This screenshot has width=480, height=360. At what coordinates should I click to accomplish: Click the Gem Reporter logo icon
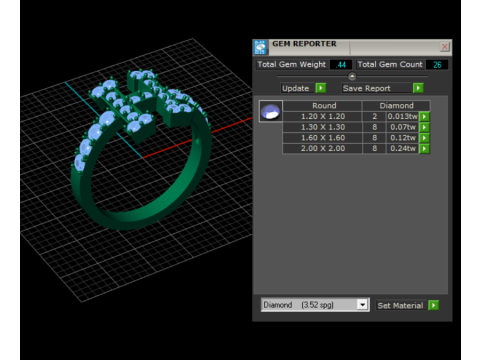coord(260,47)
